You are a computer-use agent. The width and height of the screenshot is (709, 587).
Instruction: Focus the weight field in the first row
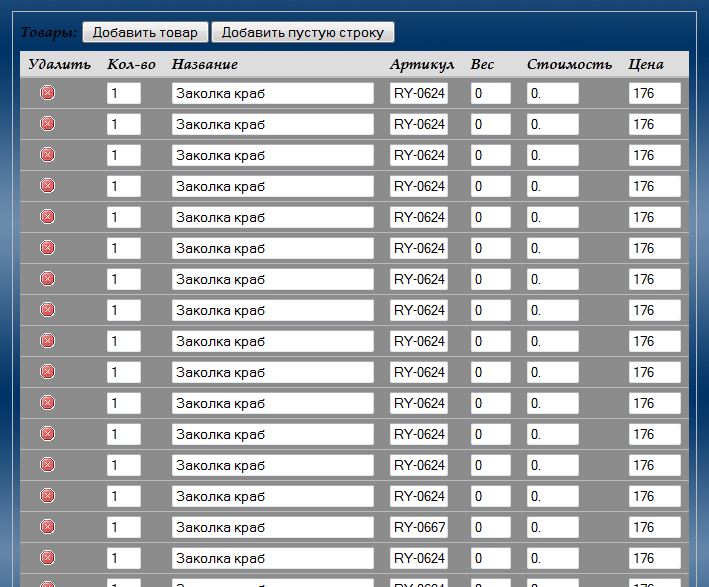coord(490,94)
